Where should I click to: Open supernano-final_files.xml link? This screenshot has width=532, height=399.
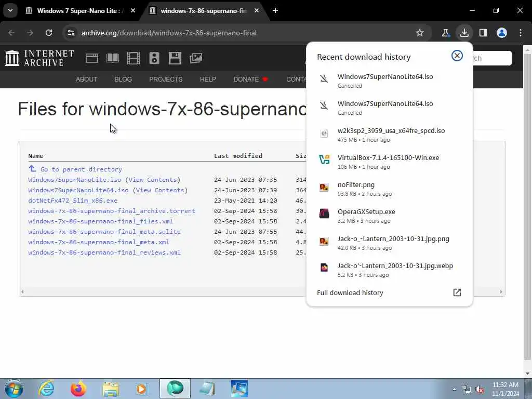[101, 221]
